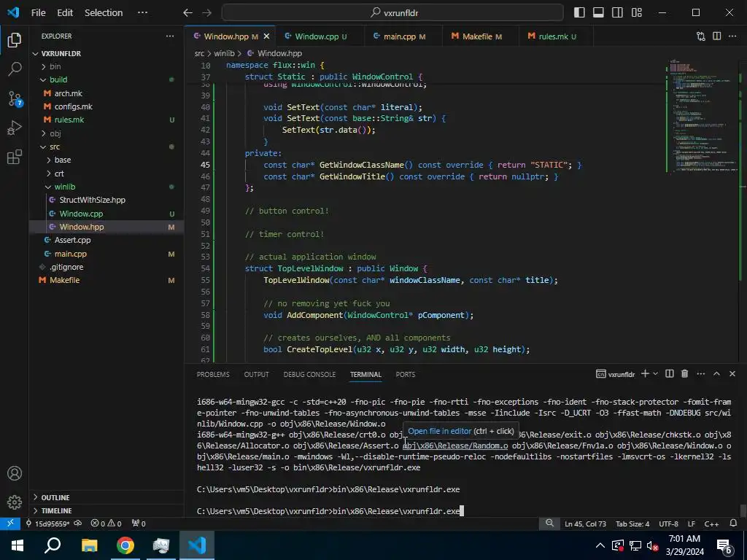Open Explorer views and more actions ellipsis
Viewport: 747px width, 560px height.
tap(170, 36)
